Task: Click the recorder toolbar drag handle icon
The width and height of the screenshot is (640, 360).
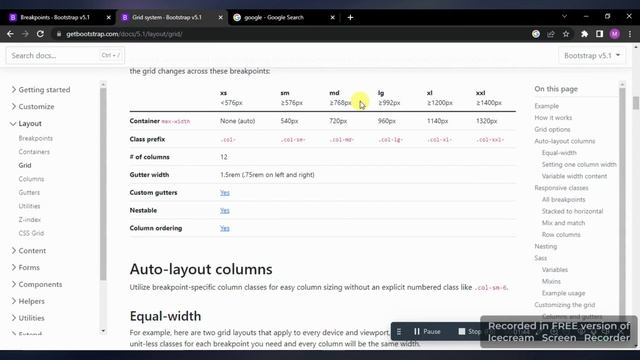Action: pos(399,331)
